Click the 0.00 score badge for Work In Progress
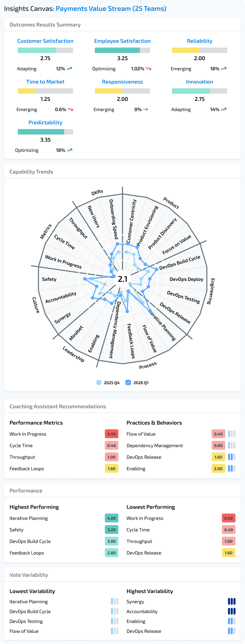 [111, 434]
